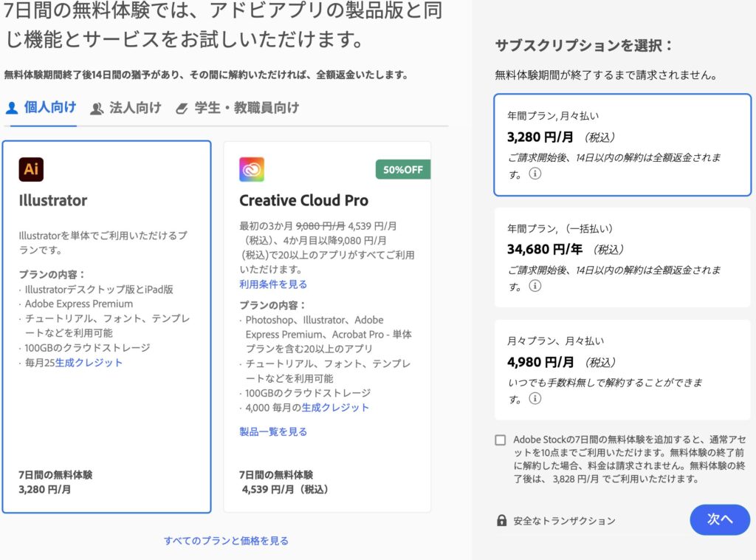
Task: Click the Illustrator Ai app icon
Action: (x=31, y=169)
